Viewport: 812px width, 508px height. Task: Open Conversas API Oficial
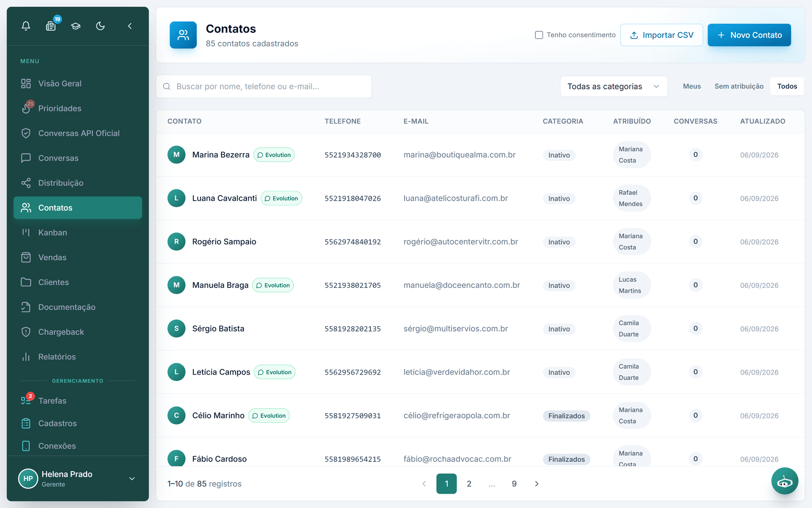click(78, 133)
